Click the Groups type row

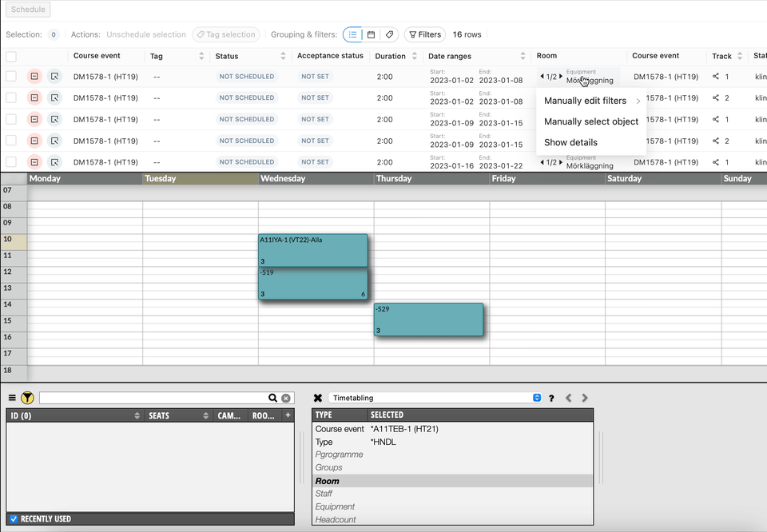click(452, 467)
